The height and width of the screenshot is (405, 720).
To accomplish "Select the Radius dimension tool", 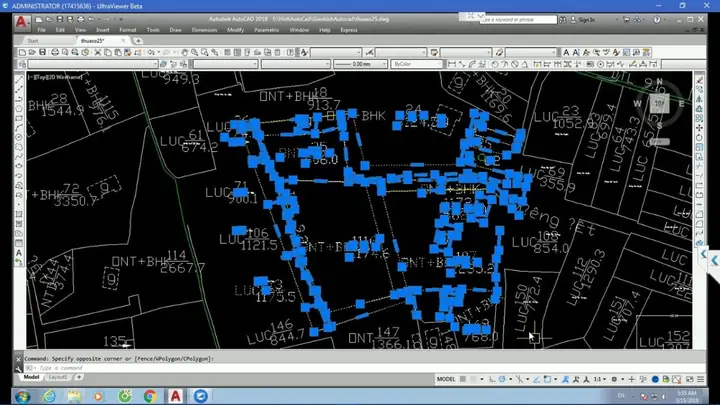I will point(494,64).
